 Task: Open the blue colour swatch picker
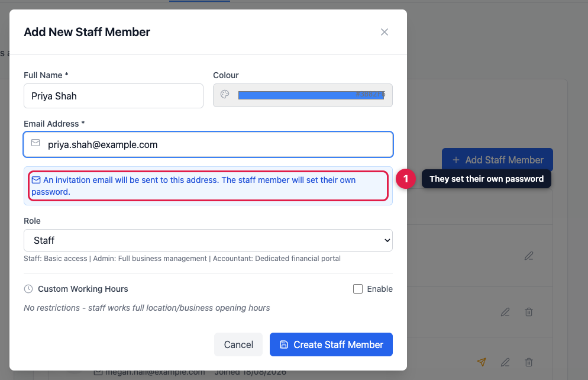311,95
